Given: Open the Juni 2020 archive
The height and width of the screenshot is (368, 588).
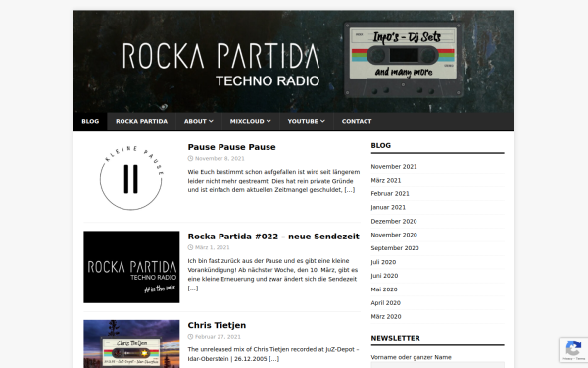Looking at the screenshot, I should [x=384, y=276].
